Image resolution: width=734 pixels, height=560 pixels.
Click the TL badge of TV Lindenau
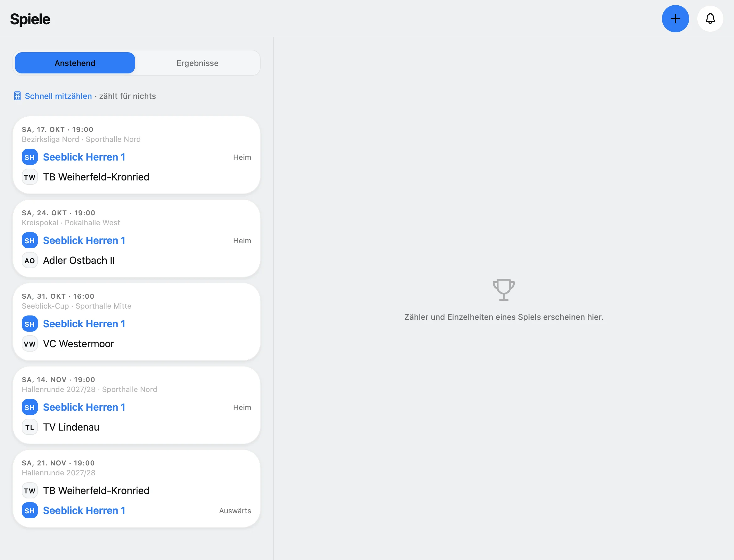(x=30, y=427)
